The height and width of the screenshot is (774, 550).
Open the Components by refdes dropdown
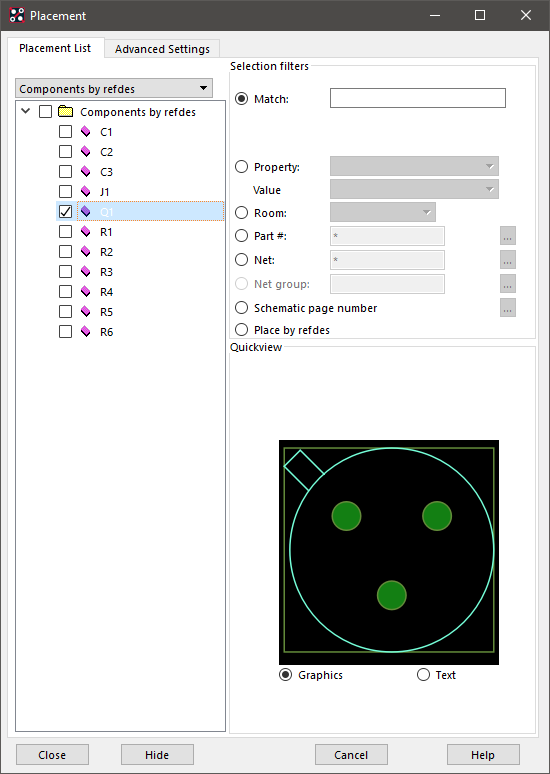click(114, 88)
